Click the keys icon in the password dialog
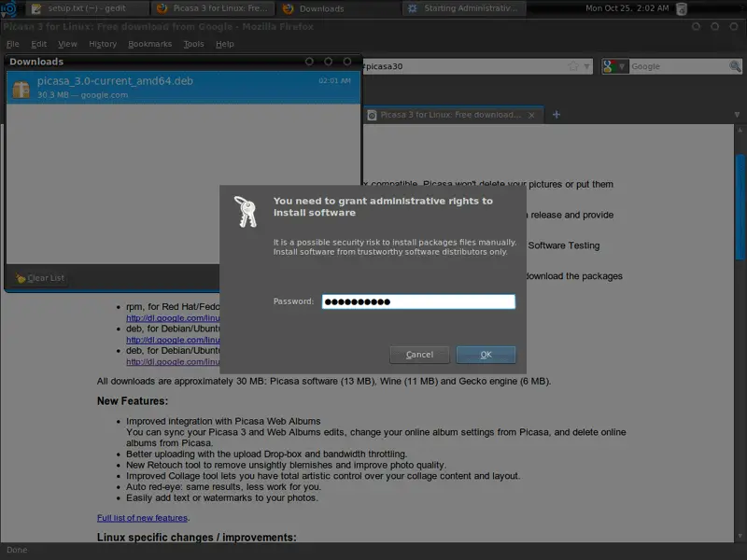The width and height of the screenshot is (747, 560). [x=246, y=212]
